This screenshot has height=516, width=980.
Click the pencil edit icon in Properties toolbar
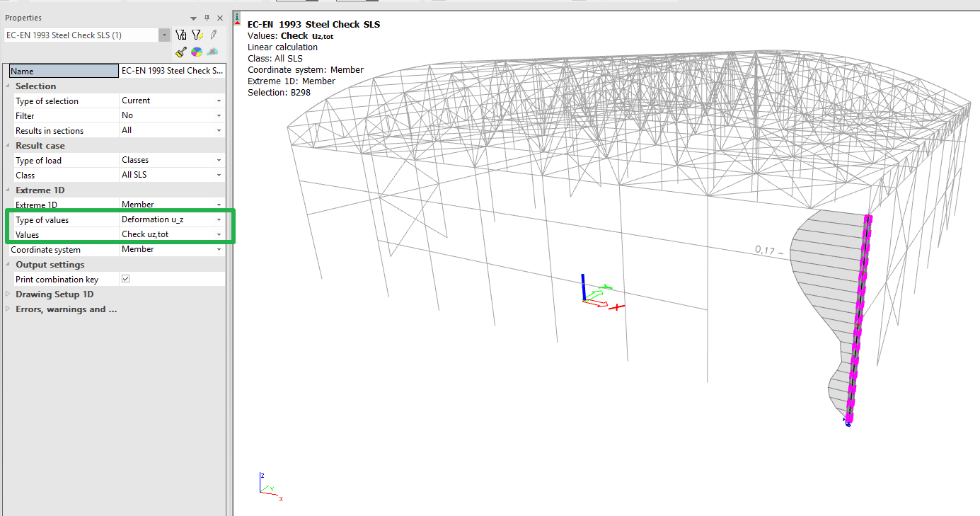click(x=213, y=34)
